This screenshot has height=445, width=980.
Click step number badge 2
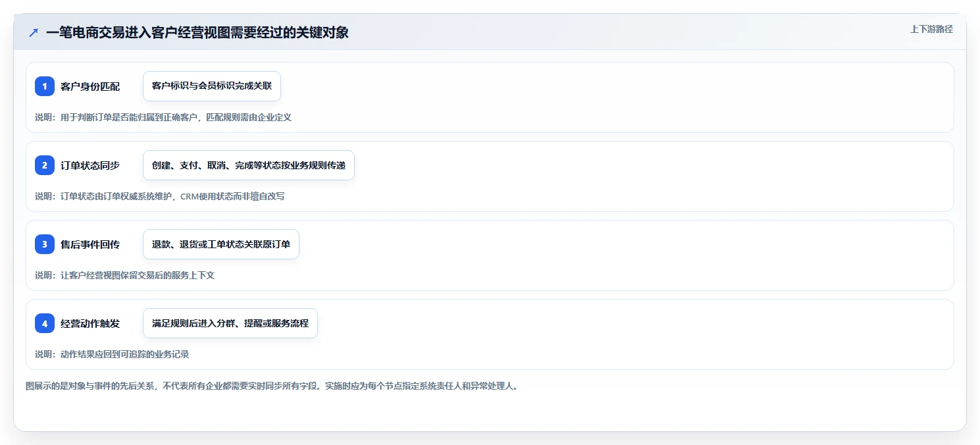[45, 165]
